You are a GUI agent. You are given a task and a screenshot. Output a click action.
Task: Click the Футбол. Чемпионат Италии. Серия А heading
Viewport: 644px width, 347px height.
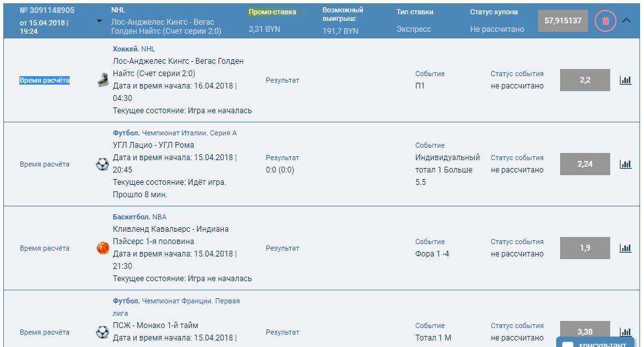pos(174,133)
